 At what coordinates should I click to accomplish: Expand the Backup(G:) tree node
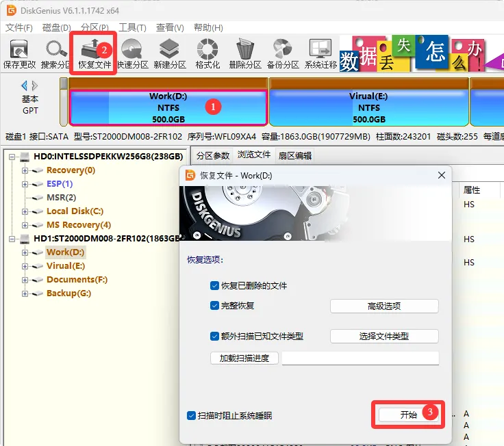[x=25, y=293]
